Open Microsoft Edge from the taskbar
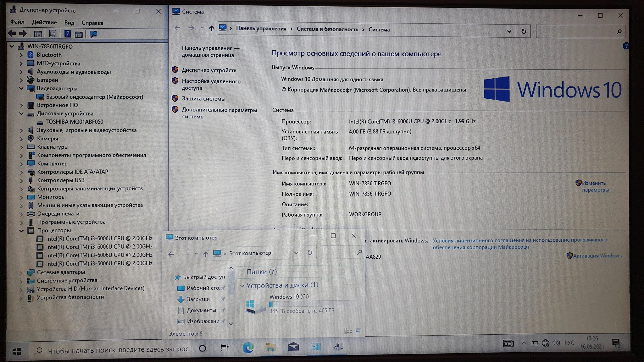 [x=248, y=348]
